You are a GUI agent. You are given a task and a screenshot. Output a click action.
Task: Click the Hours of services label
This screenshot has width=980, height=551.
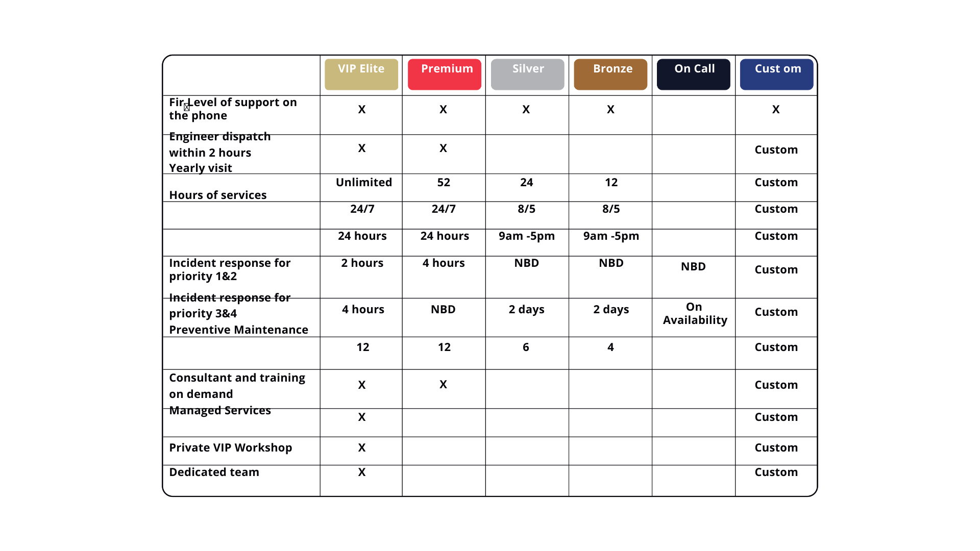(x=217, y=195)
